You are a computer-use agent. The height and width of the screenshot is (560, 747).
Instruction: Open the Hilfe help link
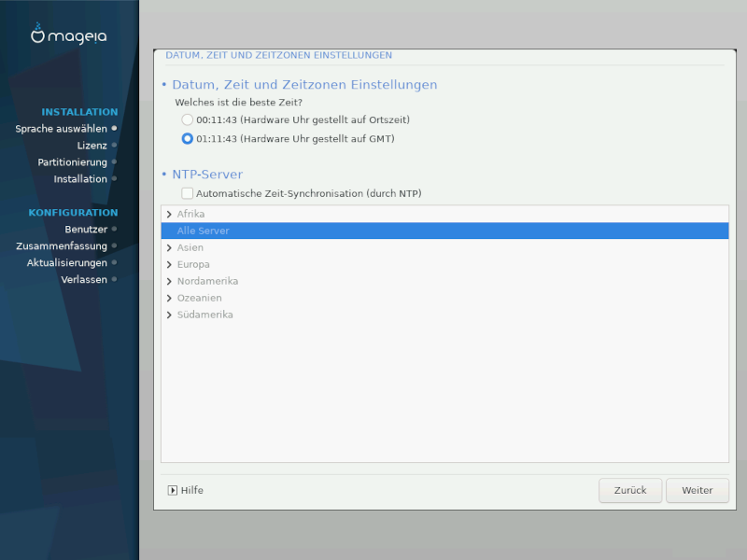coord(191,490)
